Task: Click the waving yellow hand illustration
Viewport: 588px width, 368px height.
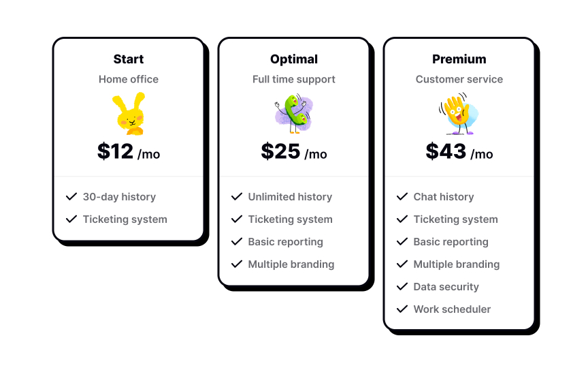Action: (459, 114)
